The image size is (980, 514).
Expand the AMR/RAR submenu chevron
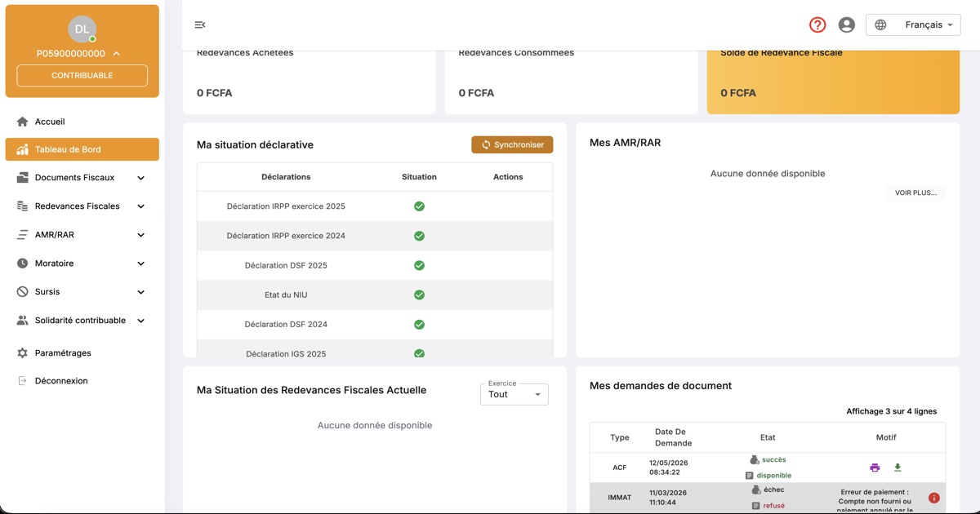(x=140, y=235)
